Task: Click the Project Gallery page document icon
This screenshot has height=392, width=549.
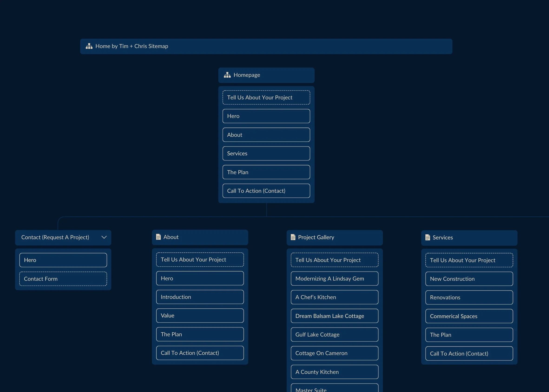Action: pos(293,237)
